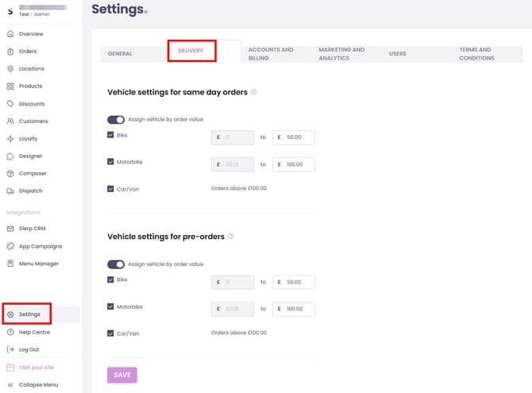
Task: Click the Overview home icon in sidebar
Action: point(10,34)
